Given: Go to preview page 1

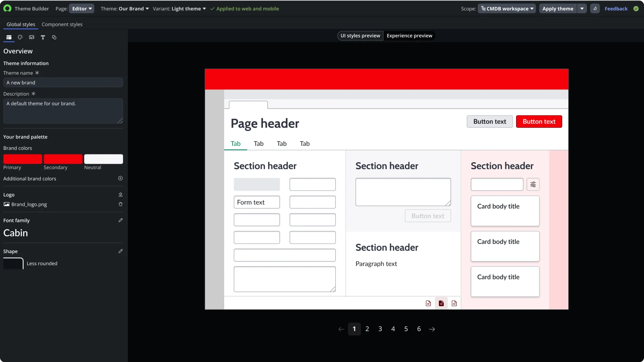Looking at the screenshot, I should pos(354,329).
